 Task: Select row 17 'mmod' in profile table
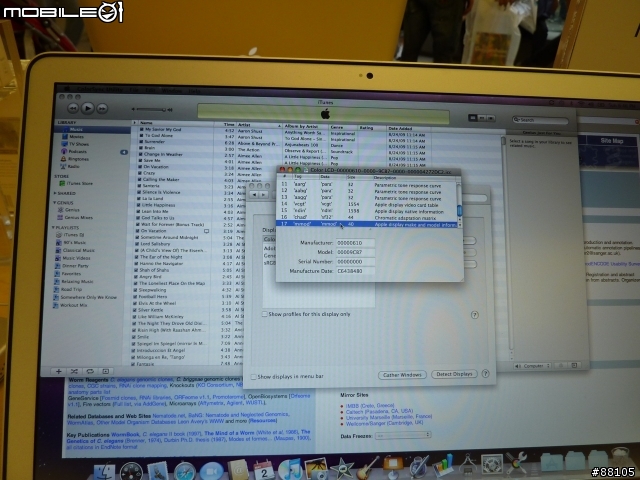click(x=367, y=224)
